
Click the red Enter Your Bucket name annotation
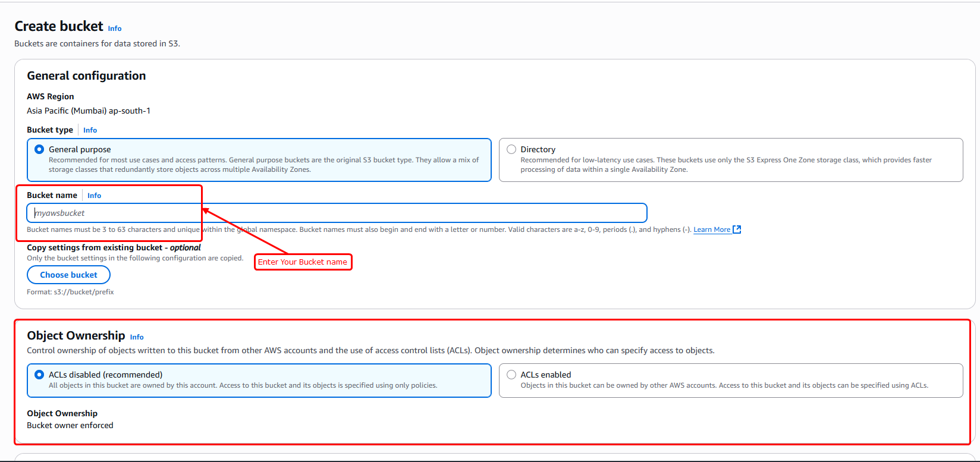pyautogui.click(x=303, y=262)
